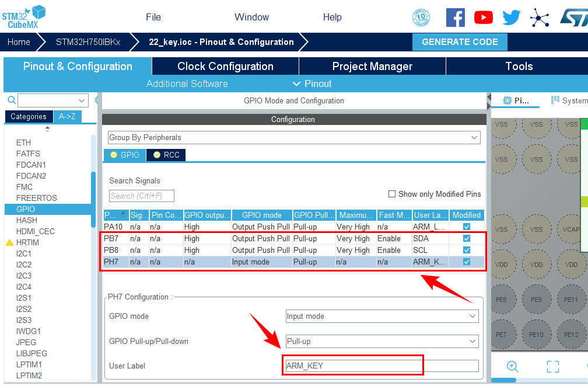Screen dimensions: 588x386
Task: Toggle Modified checkbox for PB8 row
Action: point(467,250)
